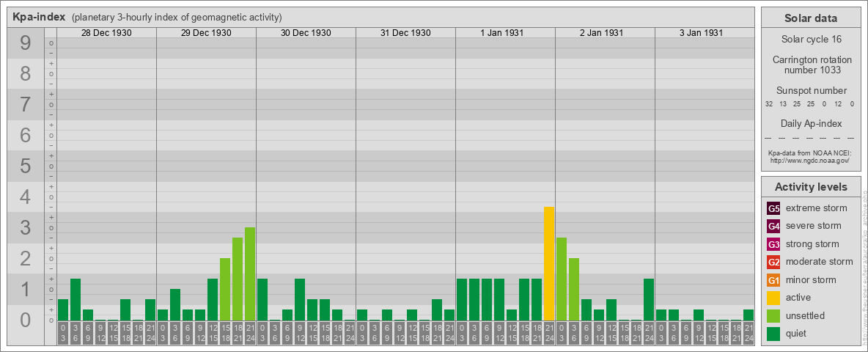
Task: Click the '30 Dec 1930' date header
Action: coord(306,33)
